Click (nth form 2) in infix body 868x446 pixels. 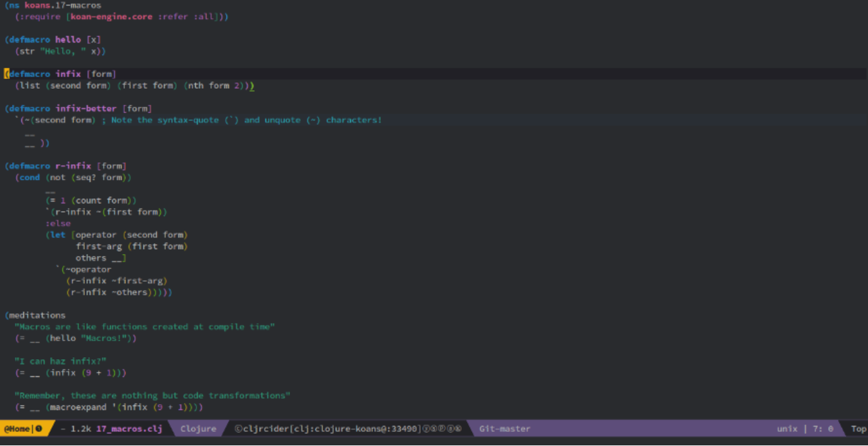pos(214,86)
